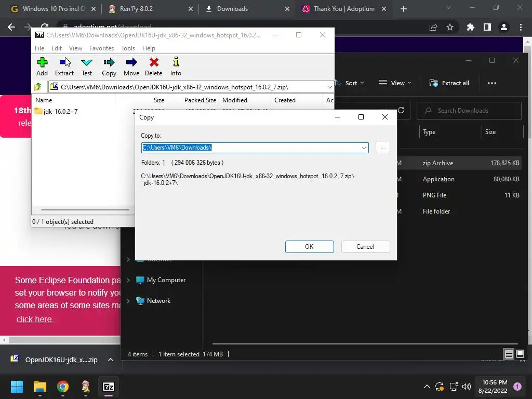Viewport: 532px width, 399px height.
Task: Choose the Copy tool in 7-Zip toolbar
Action: [x=109, y=66]
